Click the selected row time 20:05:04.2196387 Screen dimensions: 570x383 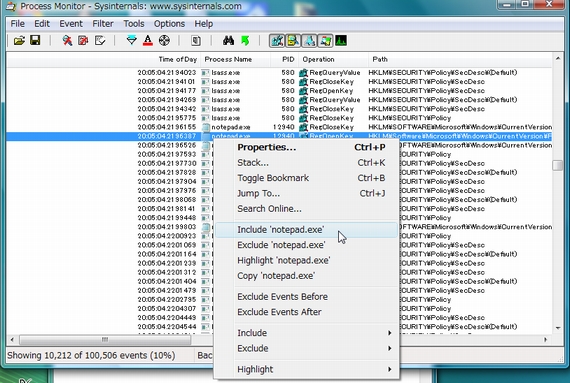166,136
